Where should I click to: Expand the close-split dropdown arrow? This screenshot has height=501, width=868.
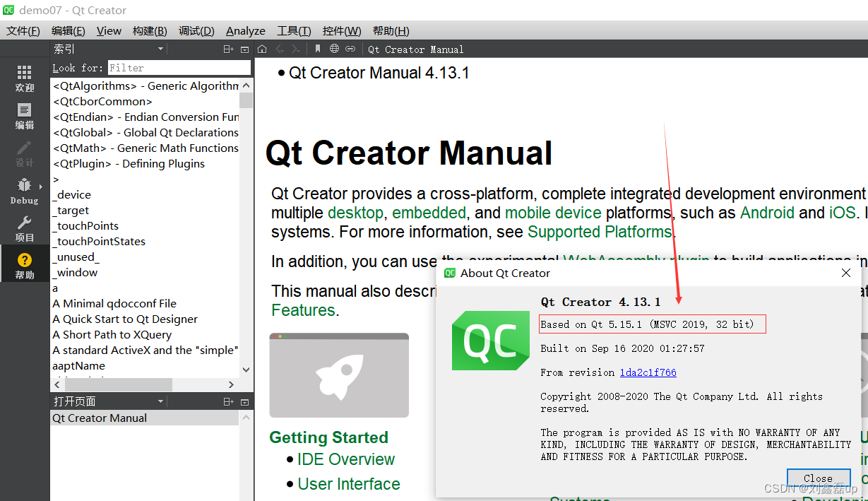point(244,49)
